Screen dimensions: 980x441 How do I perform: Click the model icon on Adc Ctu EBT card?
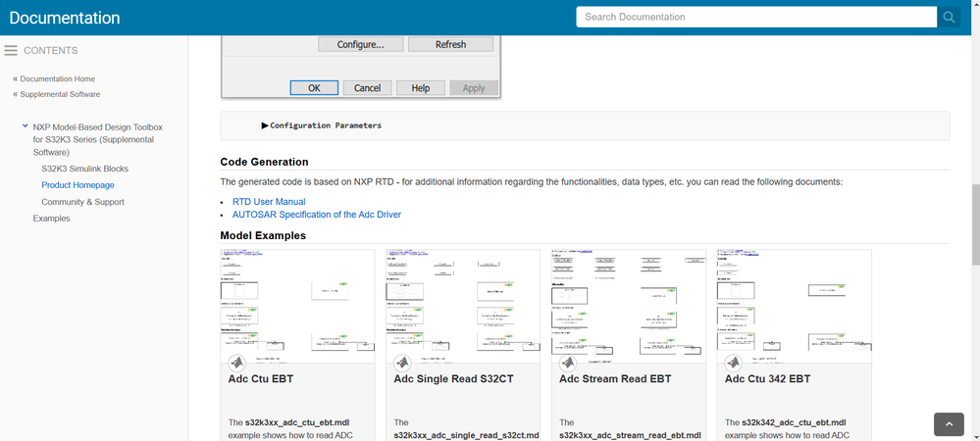click(x=235, y=363)
